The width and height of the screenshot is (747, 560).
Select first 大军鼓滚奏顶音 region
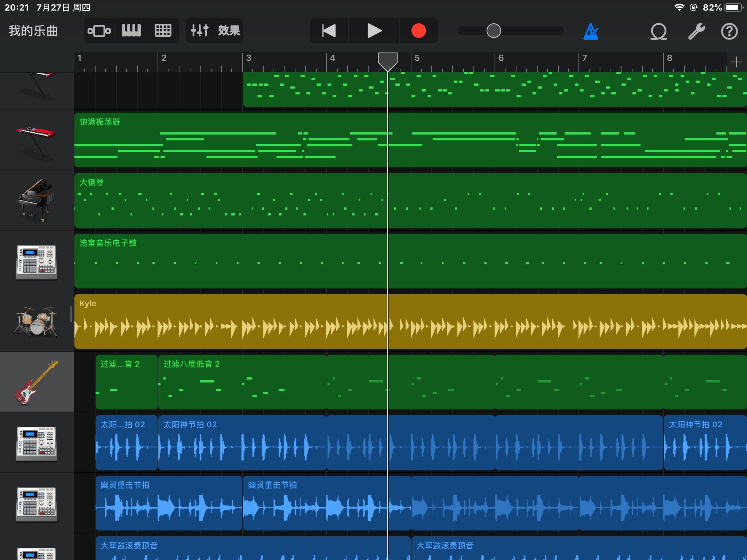tap(253, 548)
